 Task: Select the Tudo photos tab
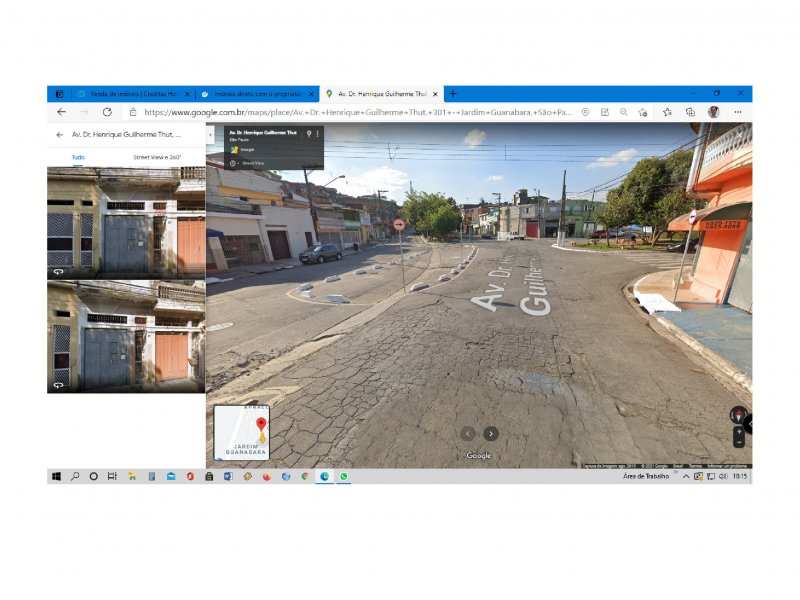(78, 158)
